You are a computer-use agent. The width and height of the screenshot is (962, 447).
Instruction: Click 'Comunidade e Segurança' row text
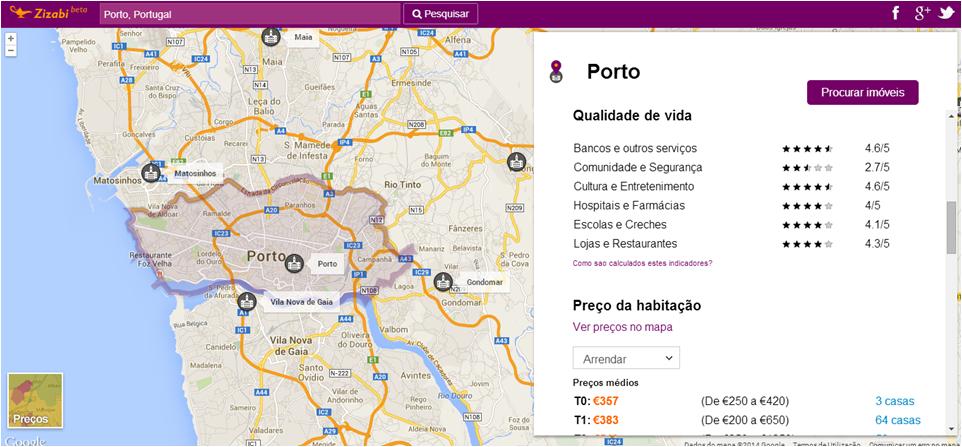(x=637, y=167)
